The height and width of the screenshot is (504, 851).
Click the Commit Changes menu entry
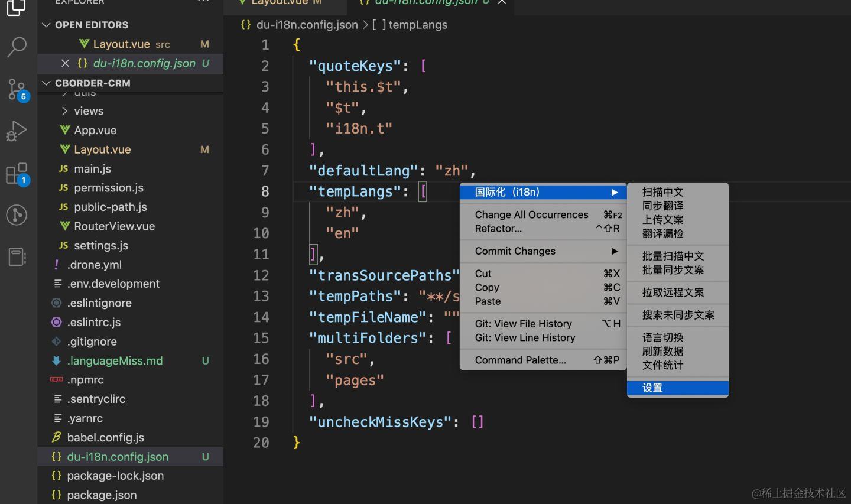[x=515, y=251]
